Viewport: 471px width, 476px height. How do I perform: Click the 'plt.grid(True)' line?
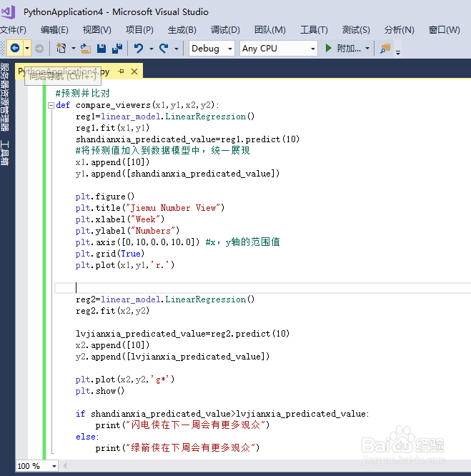click(x=110, y=254)
